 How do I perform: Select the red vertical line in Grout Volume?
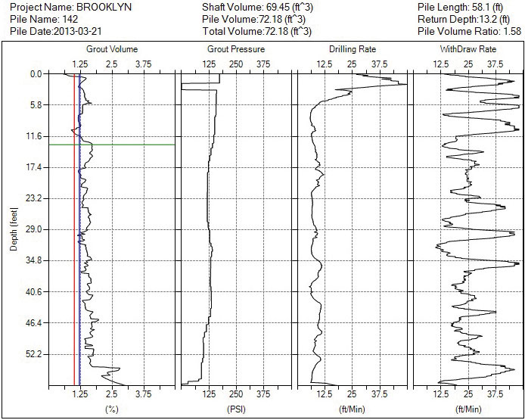tap(74, 227)
